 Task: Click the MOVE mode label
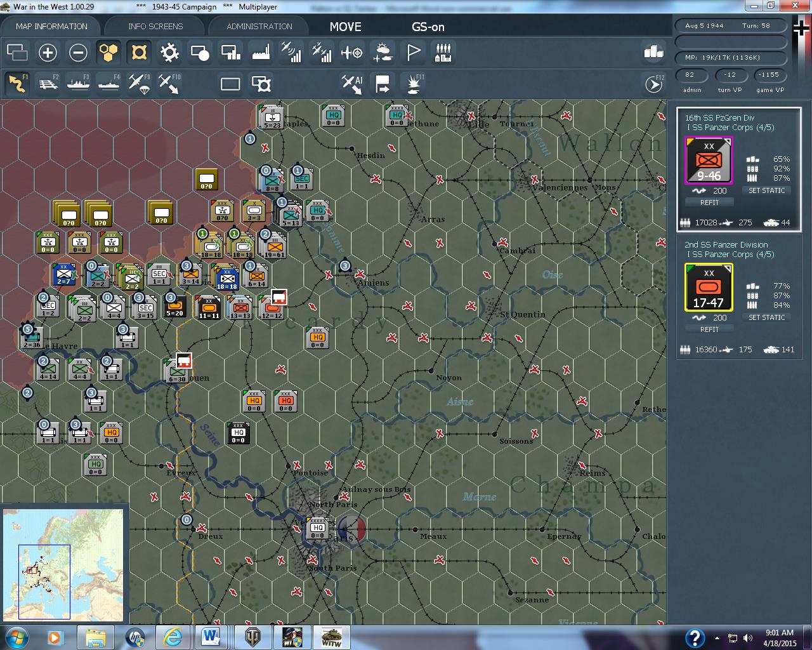[x=345, y=27]
